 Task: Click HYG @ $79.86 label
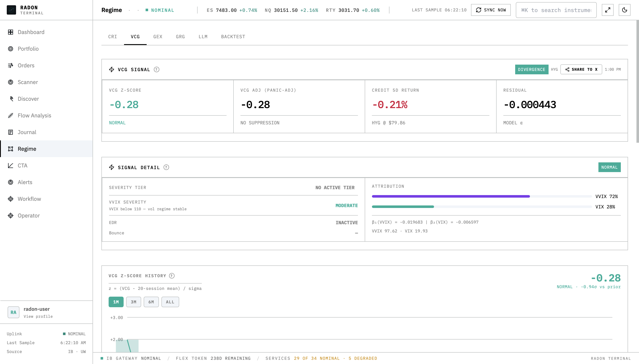tap(389, 123)
